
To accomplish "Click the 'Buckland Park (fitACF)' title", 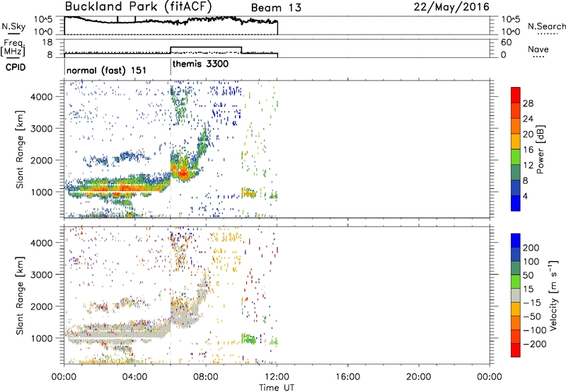I will pos(138,6).
